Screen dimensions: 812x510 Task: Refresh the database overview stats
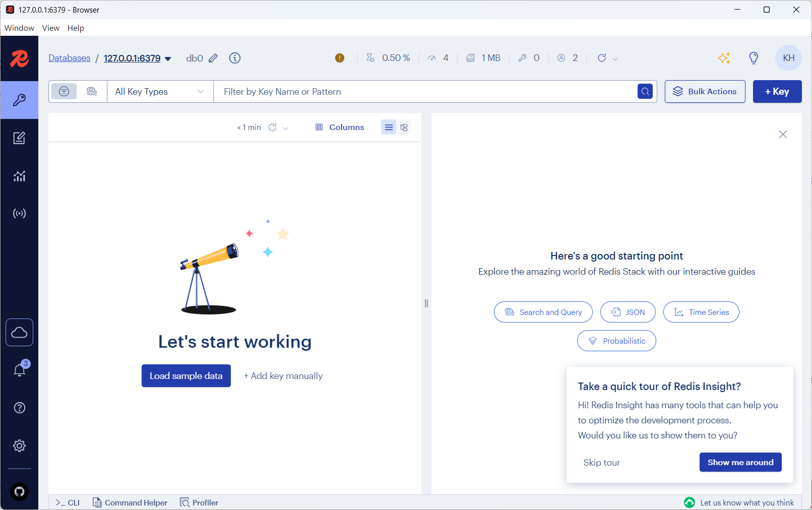pos(602,58)
